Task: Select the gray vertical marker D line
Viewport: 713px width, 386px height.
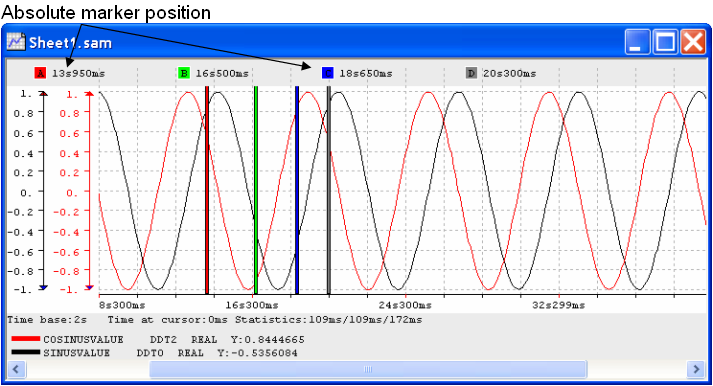Action: tap(329, 190)
